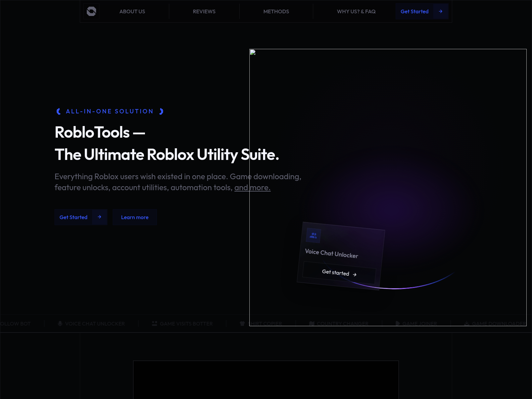Click the "Voice Chat Unlocker" card title
The width and height of the screenshot is (532, 399).
[x=332, y=254]
